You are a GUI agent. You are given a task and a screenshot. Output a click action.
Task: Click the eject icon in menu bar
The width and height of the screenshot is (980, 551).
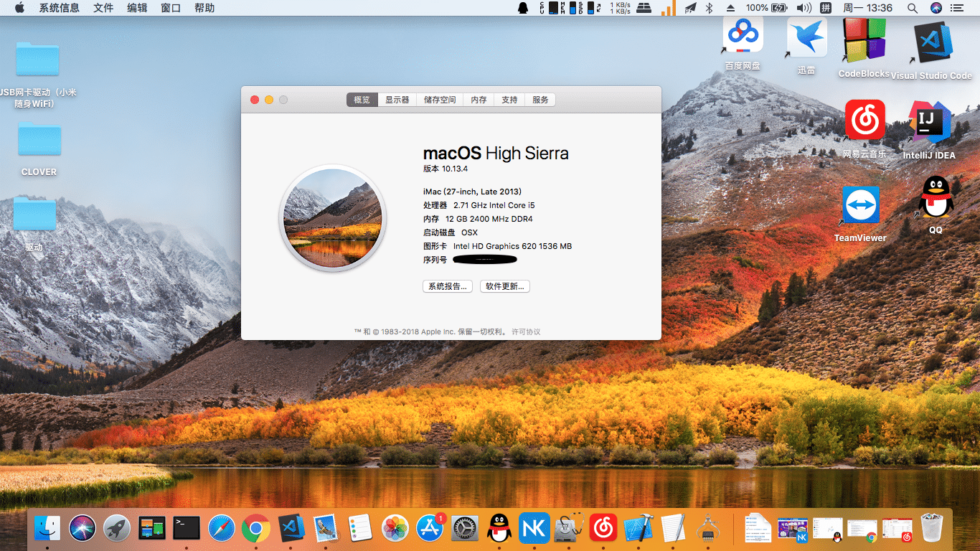731,8
